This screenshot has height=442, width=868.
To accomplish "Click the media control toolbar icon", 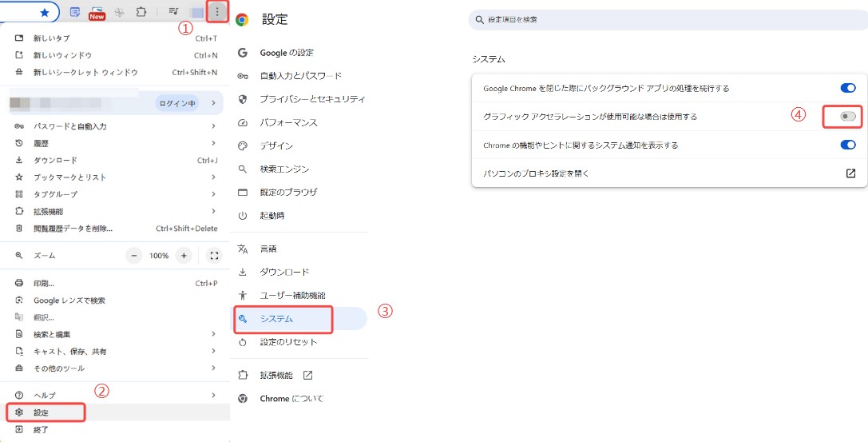I will (174, 12).
